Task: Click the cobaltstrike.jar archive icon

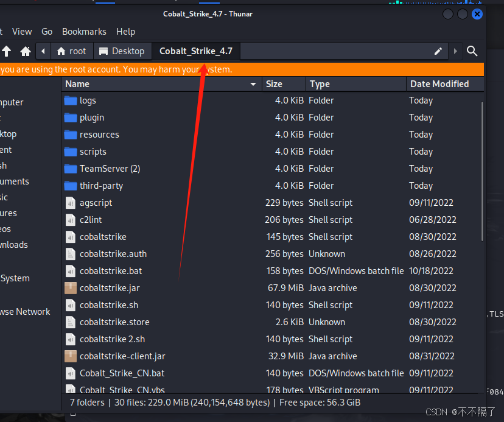Action: [x=71, y=288]
